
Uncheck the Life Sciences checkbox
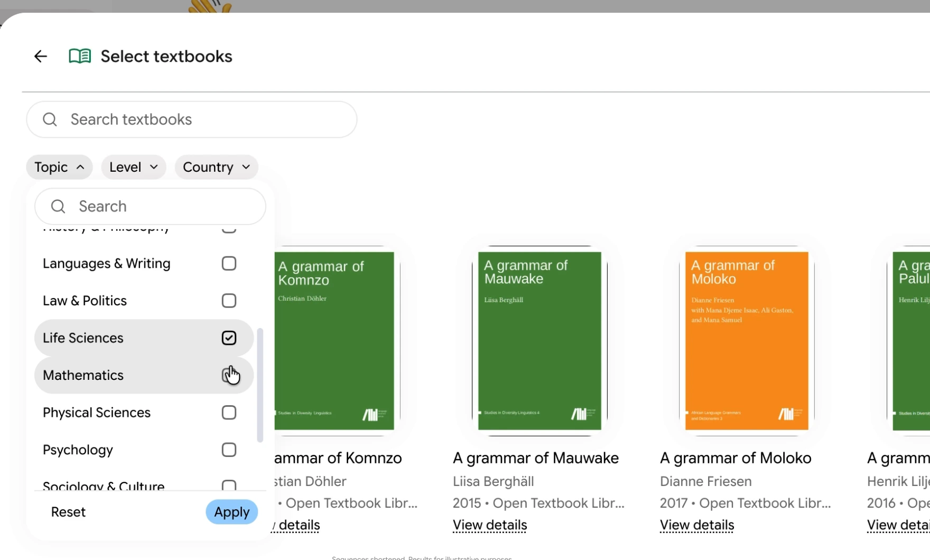tap(229, 338)
